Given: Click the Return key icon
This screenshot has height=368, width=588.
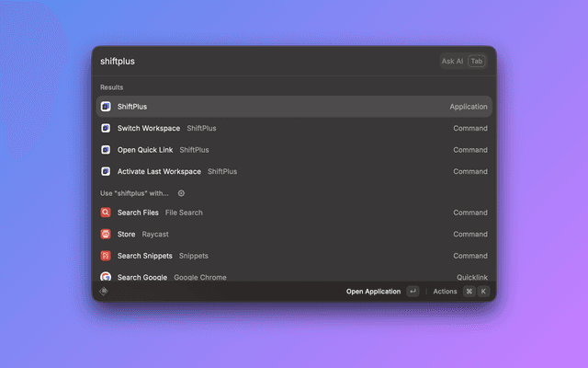Looking at the screenshot, I should (413, 292).
